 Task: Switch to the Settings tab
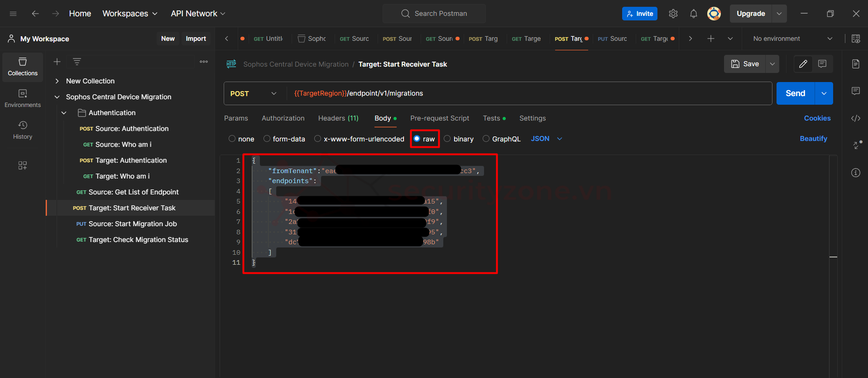coord(532,118)
